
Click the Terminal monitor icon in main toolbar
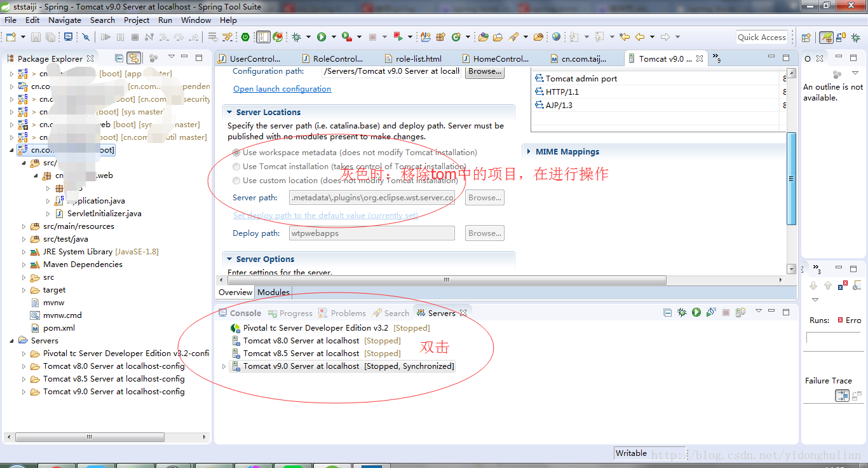[x=69, y=37]
